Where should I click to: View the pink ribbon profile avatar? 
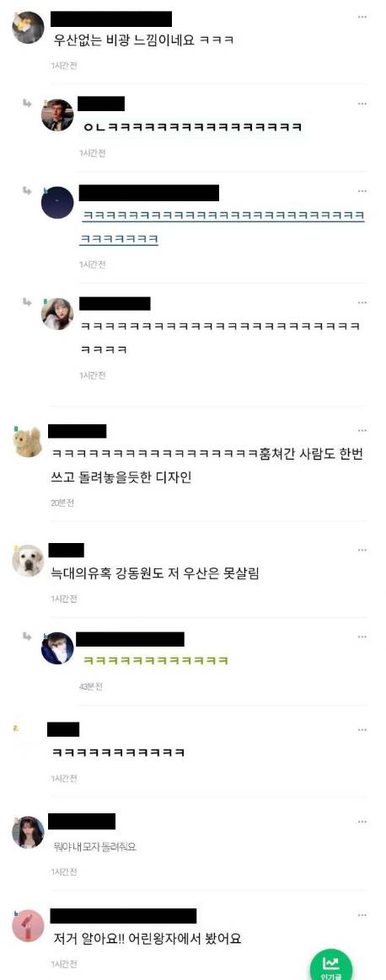click(28, 925)
